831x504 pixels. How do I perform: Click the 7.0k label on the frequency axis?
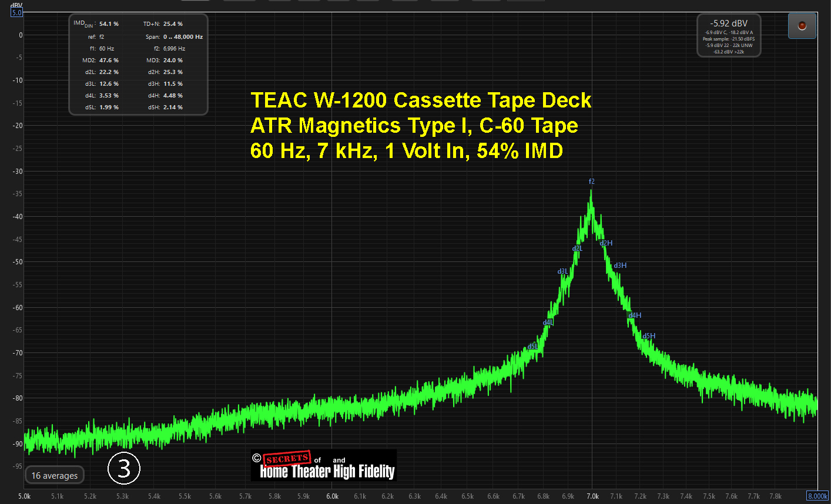point(592,496)
